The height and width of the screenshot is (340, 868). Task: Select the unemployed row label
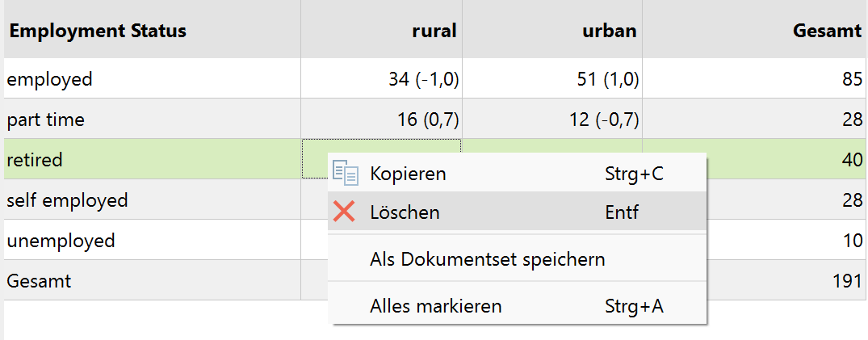coord(61,240)
